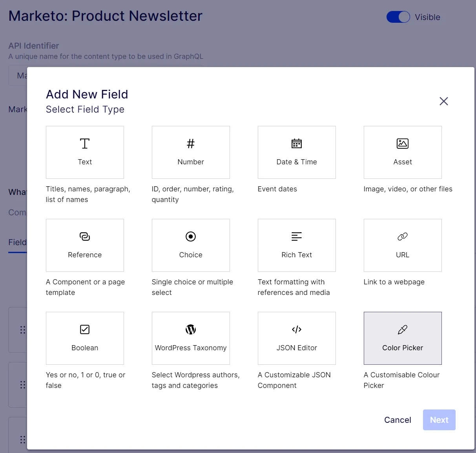Click the 'Choice' card label
Image resolution: width=476 pixels, height=453 pixels.
coord(191,255)
